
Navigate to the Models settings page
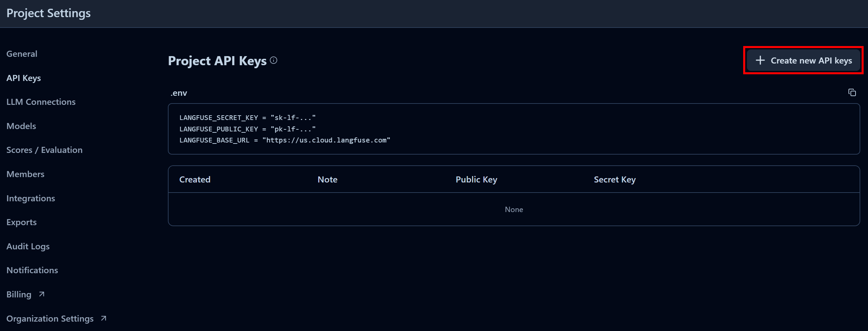click(21, 126)
